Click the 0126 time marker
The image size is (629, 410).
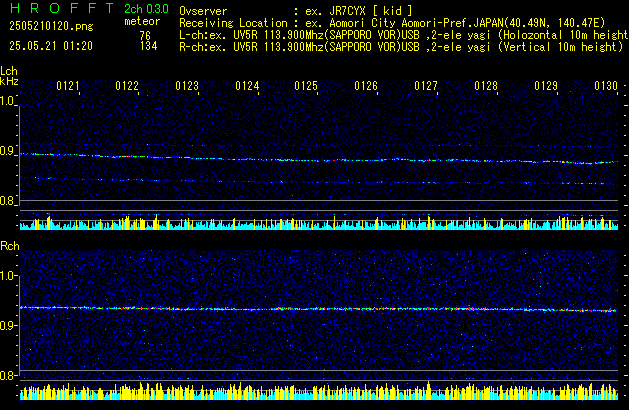[366, 86]
